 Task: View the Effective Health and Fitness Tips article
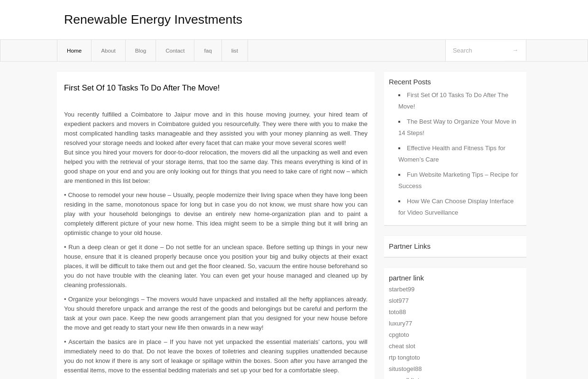pos(452,153)
